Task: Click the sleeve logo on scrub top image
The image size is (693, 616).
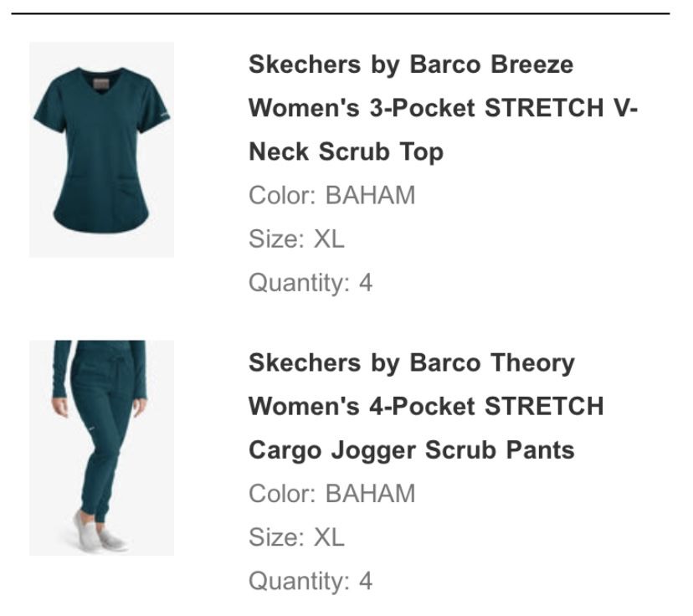Action: click(x=164, y=115)
